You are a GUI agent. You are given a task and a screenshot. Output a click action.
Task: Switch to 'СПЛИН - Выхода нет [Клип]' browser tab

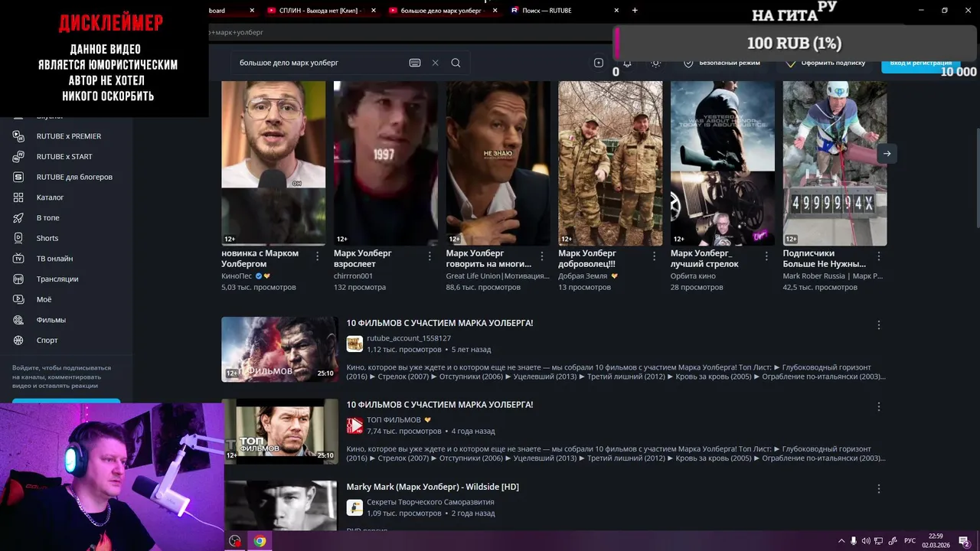(322, 11)
